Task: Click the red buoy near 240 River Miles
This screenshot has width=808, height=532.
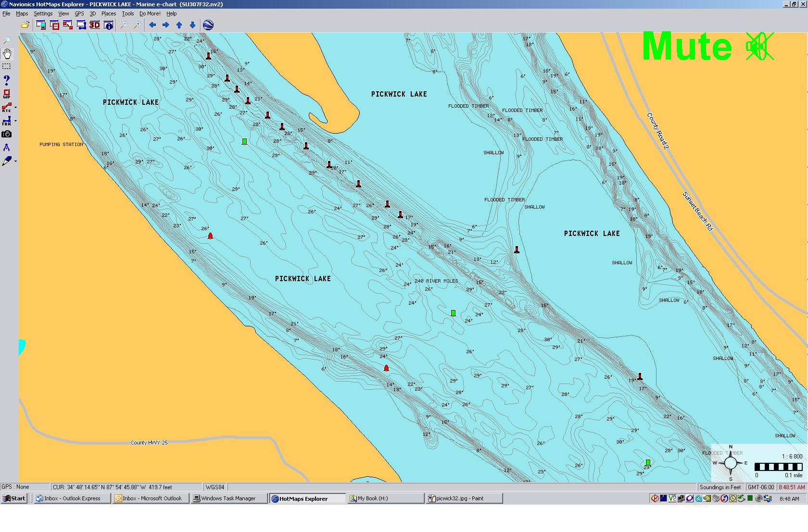Action: (x=386, y=368)
